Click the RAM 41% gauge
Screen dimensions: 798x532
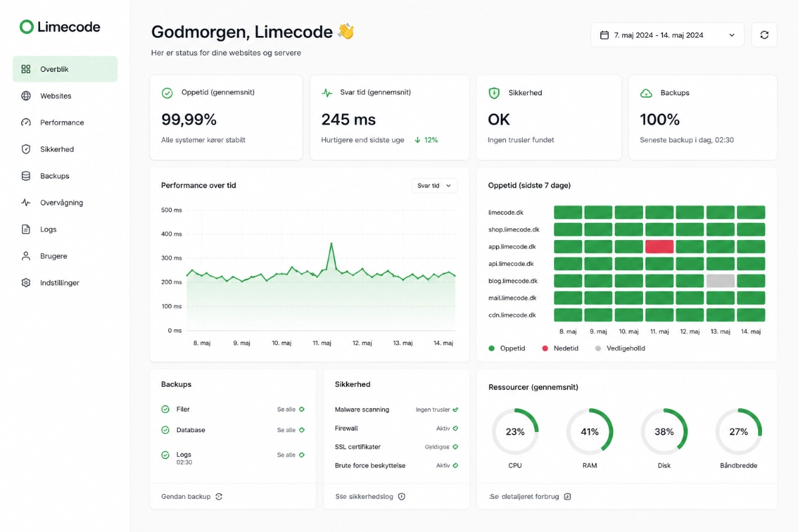point(590,432)
